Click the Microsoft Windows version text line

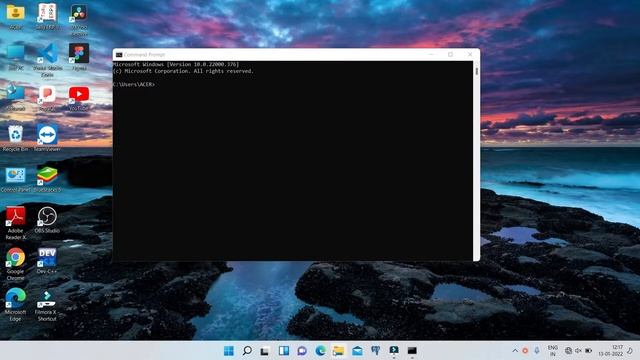point(176,64)
